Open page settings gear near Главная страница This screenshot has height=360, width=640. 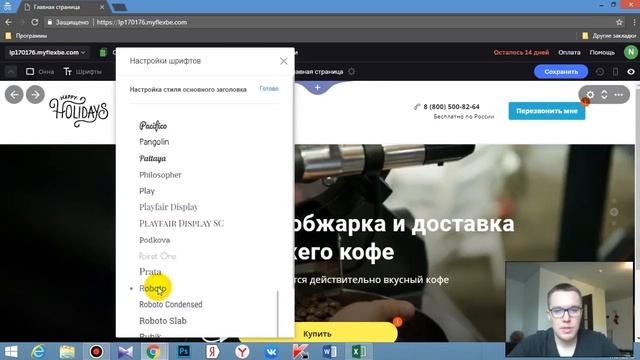point(351,71)
